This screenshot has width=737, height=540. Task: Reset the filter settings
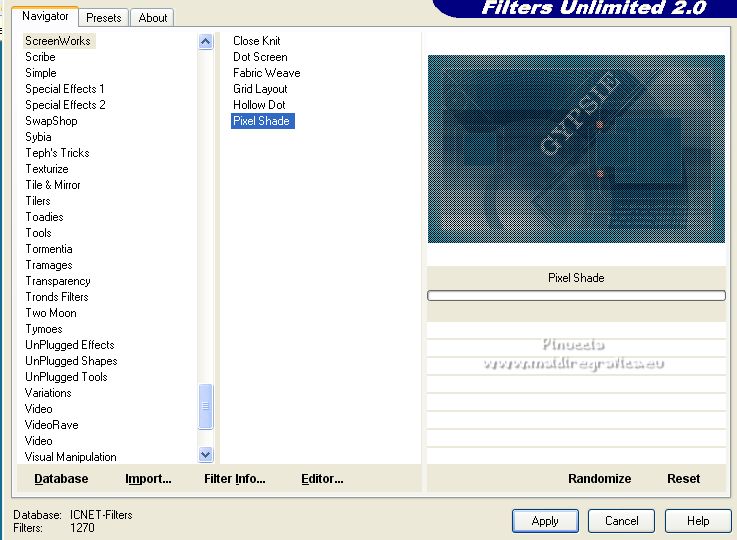click(x=683, y=478)
